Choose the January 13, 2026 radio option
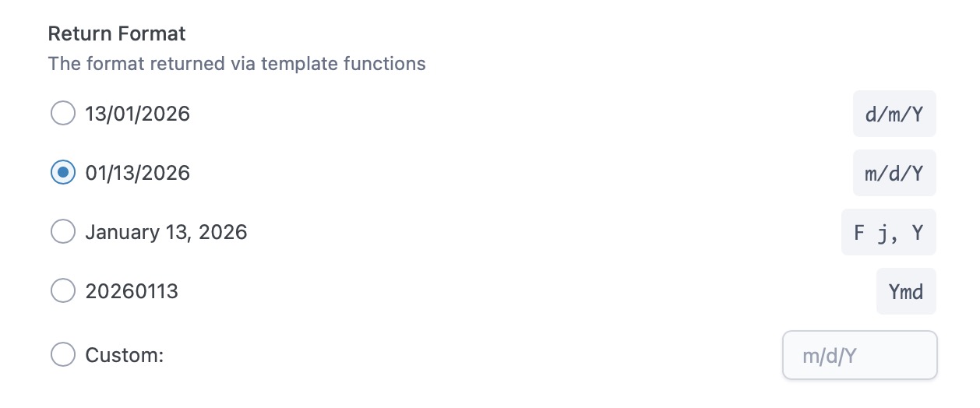The width and height of the screenshot is (980, 408). click(63, 231)
